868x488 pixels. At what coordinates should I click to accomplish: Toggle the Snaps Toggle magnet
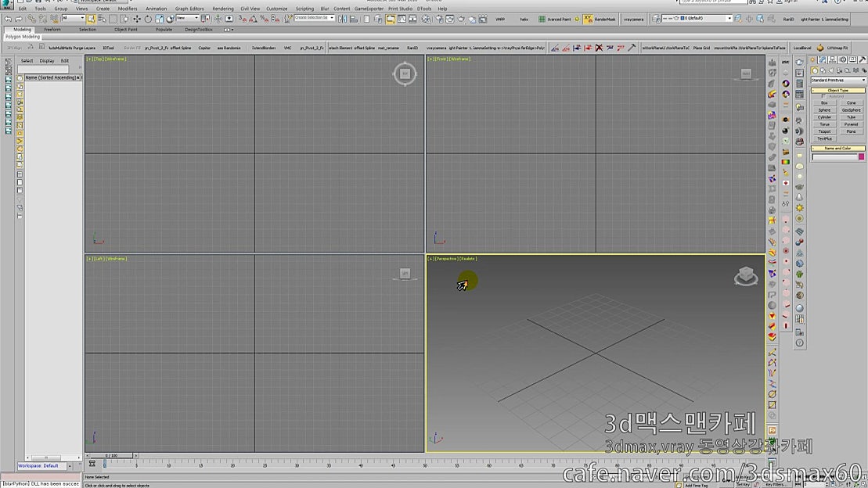tap(241, 19)
